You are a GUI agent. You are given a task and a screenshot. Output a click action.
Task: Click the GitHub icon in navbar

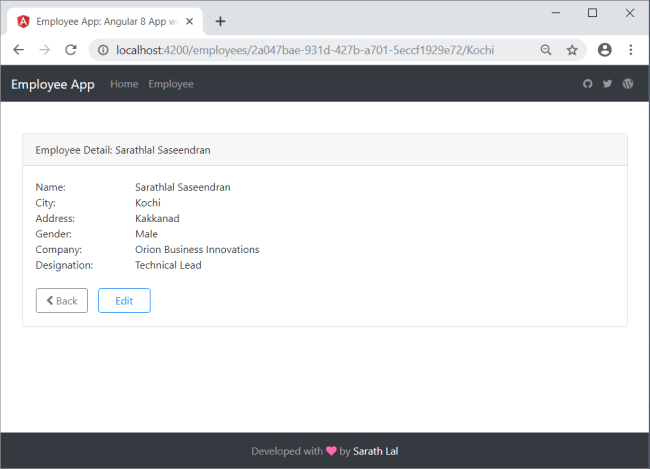[x=587, y=84]
